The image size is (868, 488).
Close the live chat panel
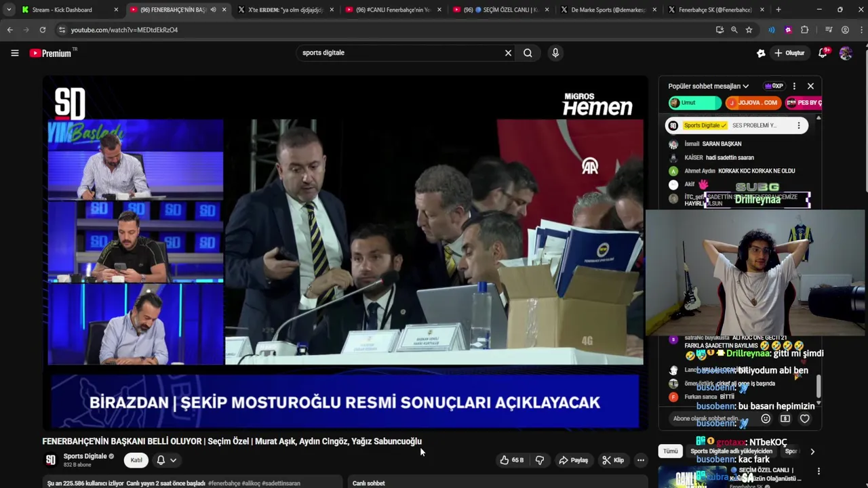(810, 86)
